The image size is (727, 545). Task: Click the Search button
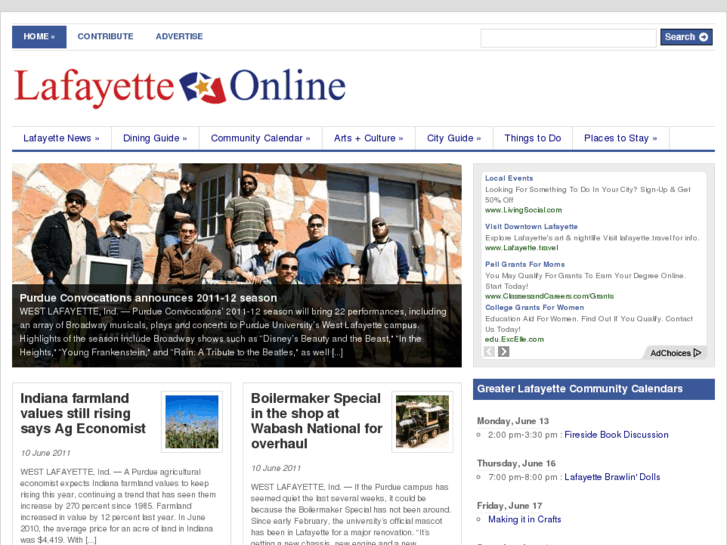(x=686, y=37)
